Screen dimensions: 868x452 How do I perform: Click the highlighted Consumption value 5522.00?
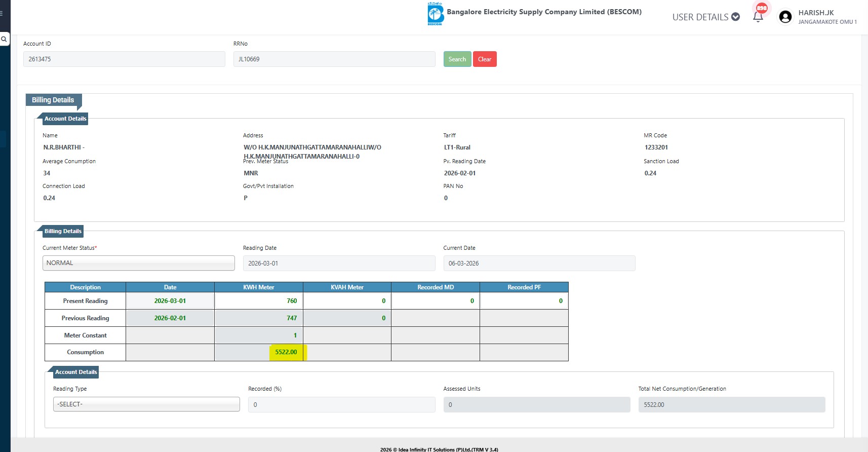click(x=286, y=352)
